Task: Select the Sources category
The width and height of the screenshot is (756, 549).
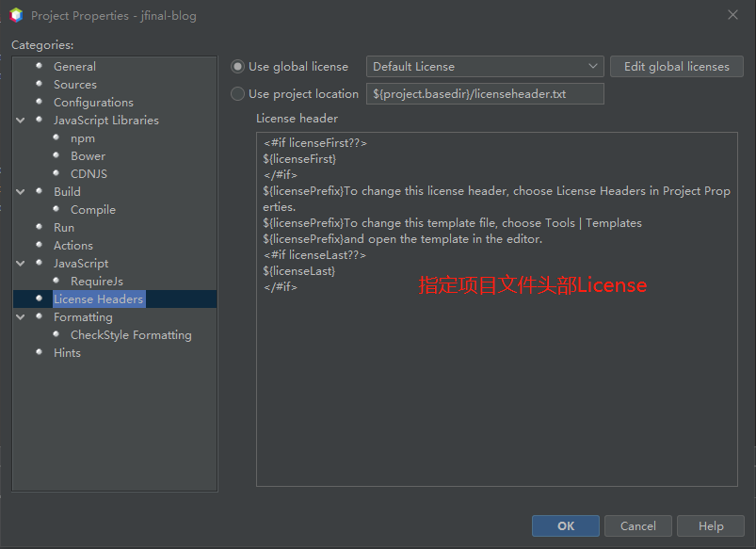Action: click(74, 85)
